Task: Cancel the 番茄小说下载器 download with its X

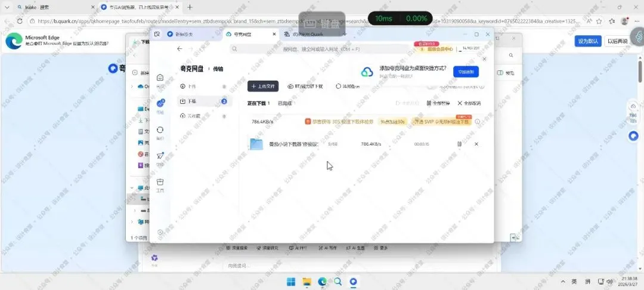Action: tap(476, 144)
